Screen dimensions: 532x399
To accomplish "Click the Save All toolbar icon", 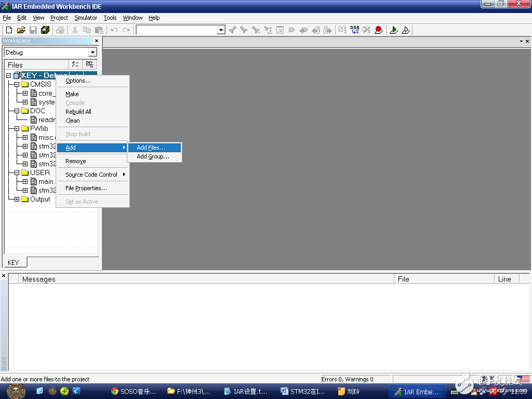I will click(x=45, y=30).
